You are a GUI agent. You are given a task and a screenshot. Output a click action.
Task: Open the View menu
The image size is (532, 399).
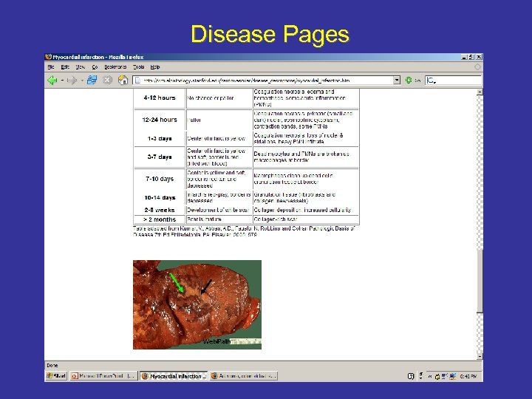[x=81, y=67]
